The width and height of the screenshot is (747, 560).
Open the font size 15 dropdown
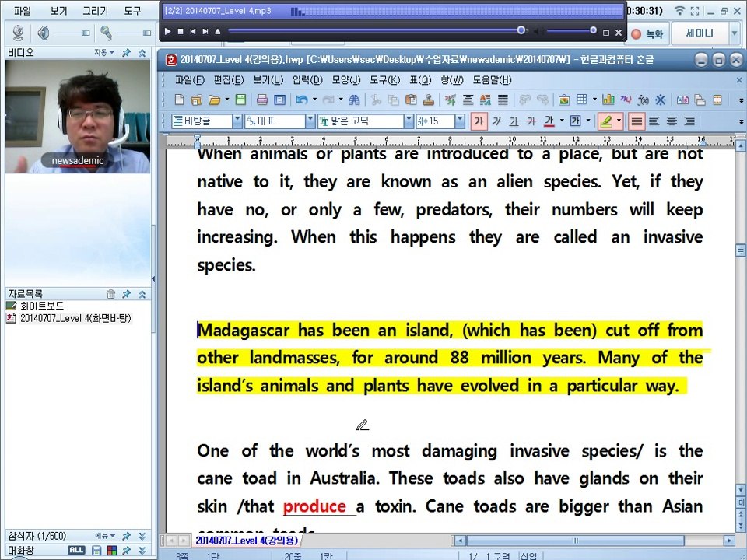click(460, 121)
